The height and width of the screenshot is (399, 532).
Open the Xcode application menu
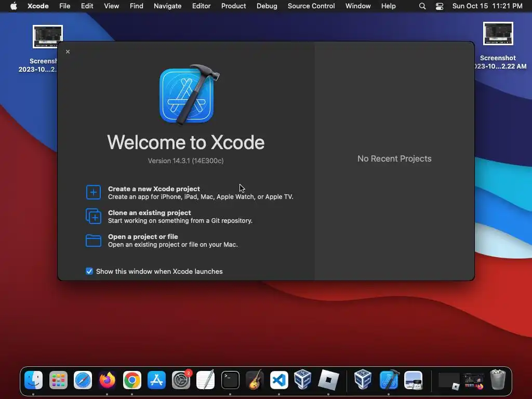(x=38, y=6)
